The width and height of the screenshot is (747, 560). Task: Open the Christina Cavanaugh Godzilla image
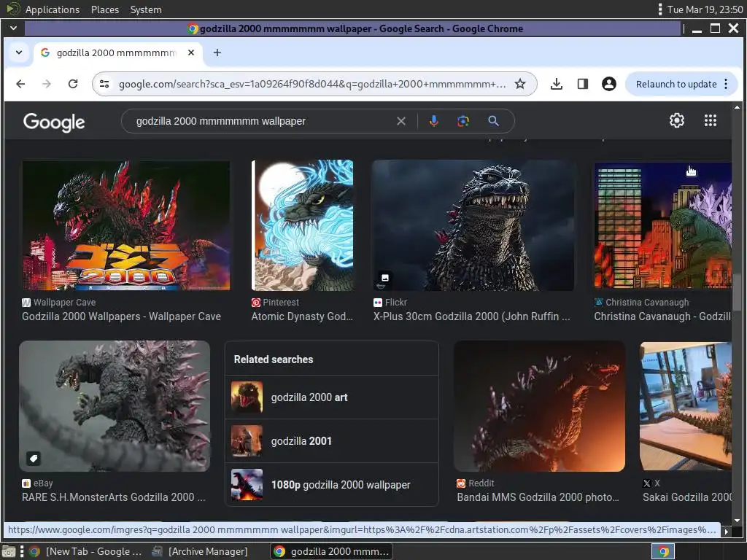[x=662, y=225]
